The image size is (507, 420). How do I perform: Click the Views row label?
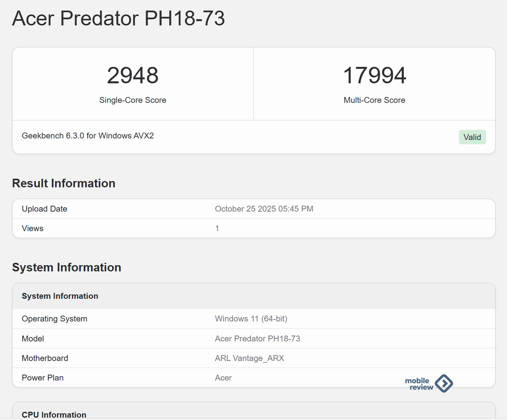(x=32, y=228)
